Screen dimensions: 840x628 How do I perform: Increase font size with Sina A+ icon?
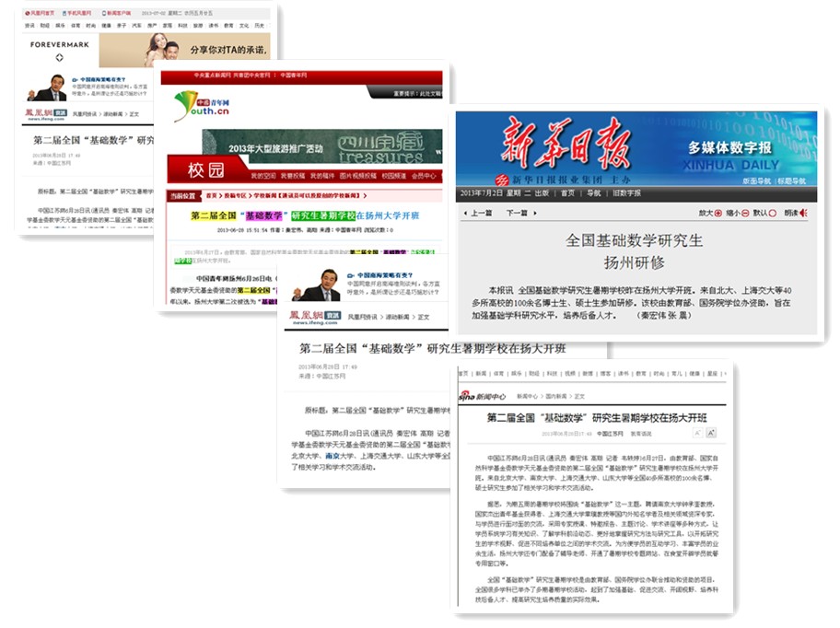coord(711,433)
